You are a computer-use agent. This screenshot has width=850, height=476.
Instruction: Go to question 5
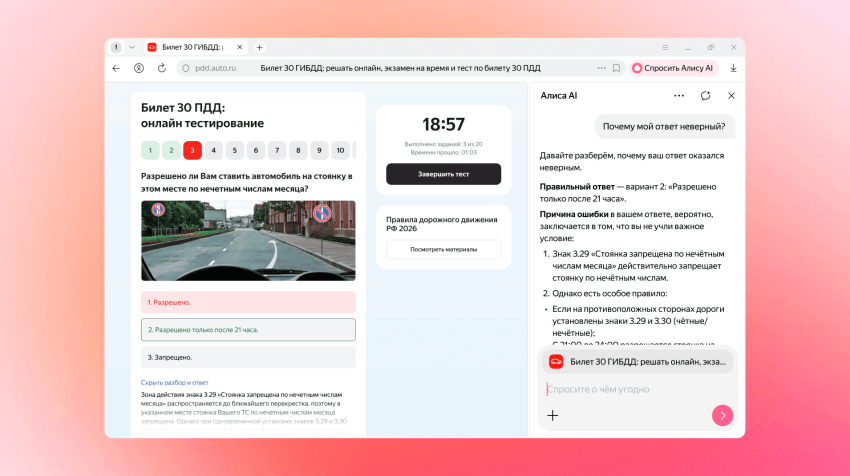(x=235, y=151)
